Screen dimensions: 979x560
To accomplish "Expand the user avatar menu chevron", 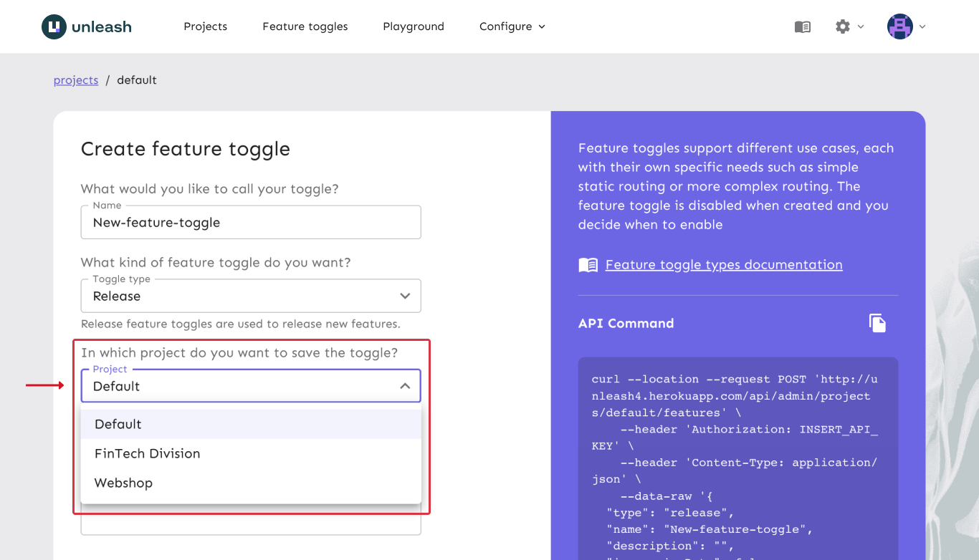I will (x=922, y=26).
